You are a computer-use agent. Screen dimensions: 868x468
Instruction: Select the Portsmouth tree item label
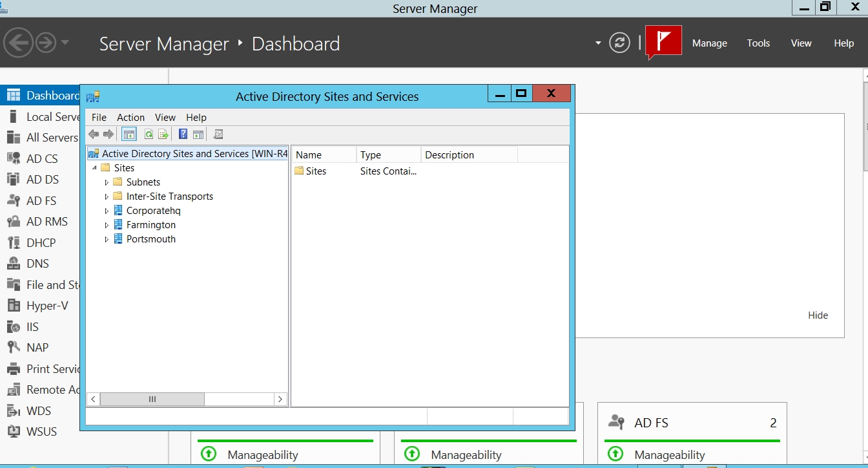click(151, 239)
